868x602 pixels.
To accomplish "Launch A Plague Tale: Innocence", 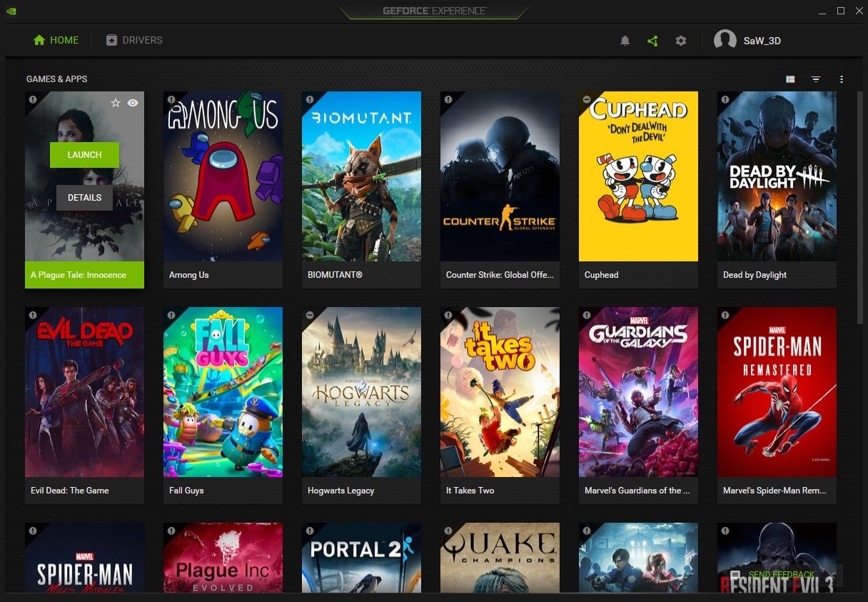I will click(x=84, y=154).
